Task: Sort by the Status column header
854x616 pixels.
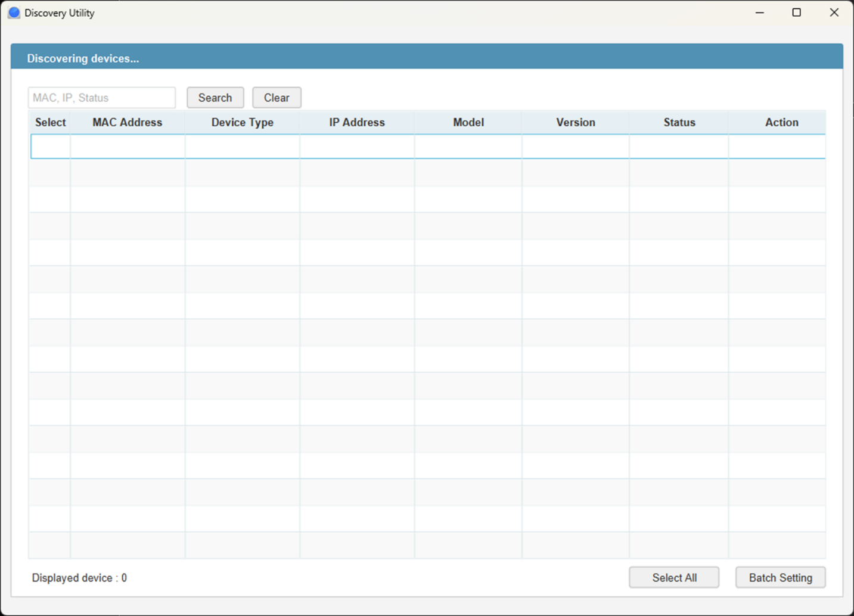Action: [x=679, y=122]
